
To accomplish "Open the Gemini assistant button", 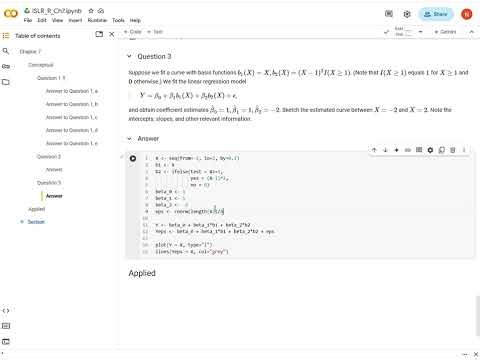I will 445,32.
